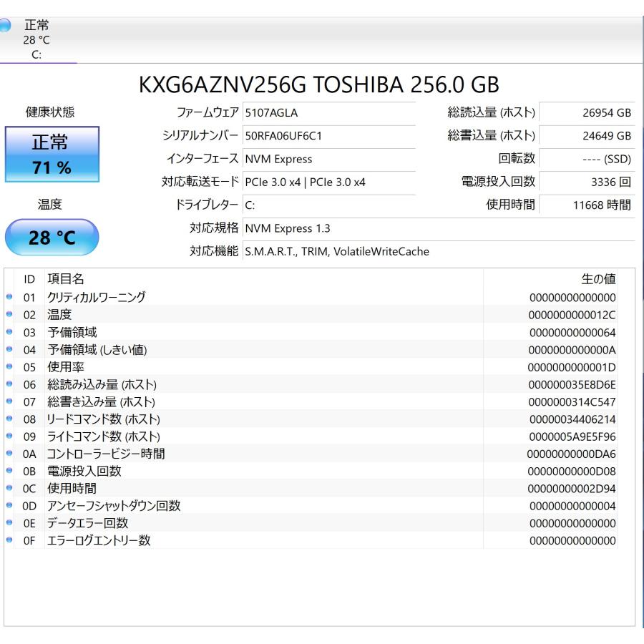This screenshot has height=644, width=644.
Task: Click raw value 0000000314C547
Action: (x=572, y=402)
